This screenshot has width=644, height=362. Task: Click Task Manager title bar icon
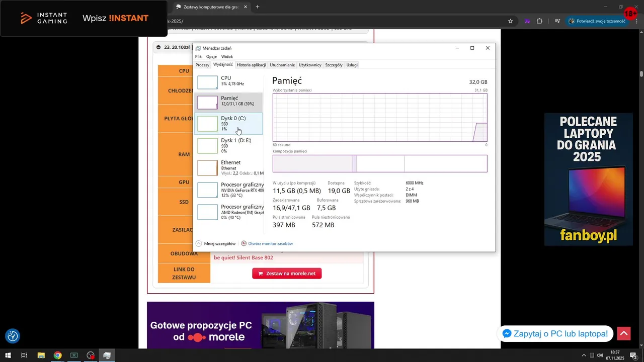coord(198,48)
